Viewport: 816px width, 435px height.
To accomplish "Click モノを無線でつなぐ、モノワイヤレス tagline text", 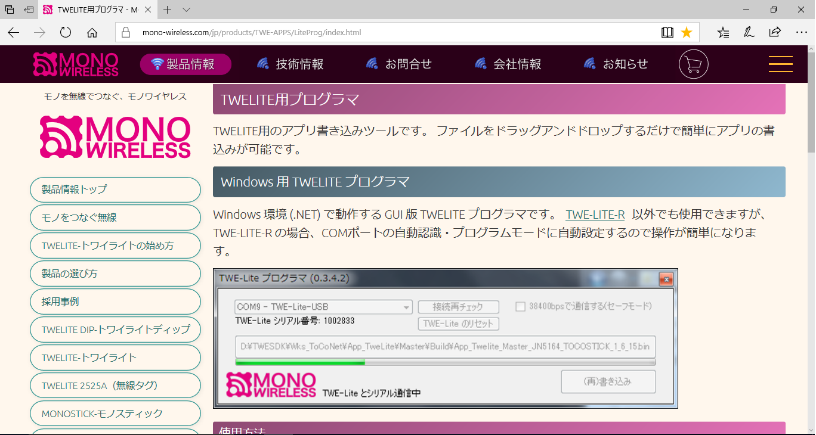I will point(116,97).
